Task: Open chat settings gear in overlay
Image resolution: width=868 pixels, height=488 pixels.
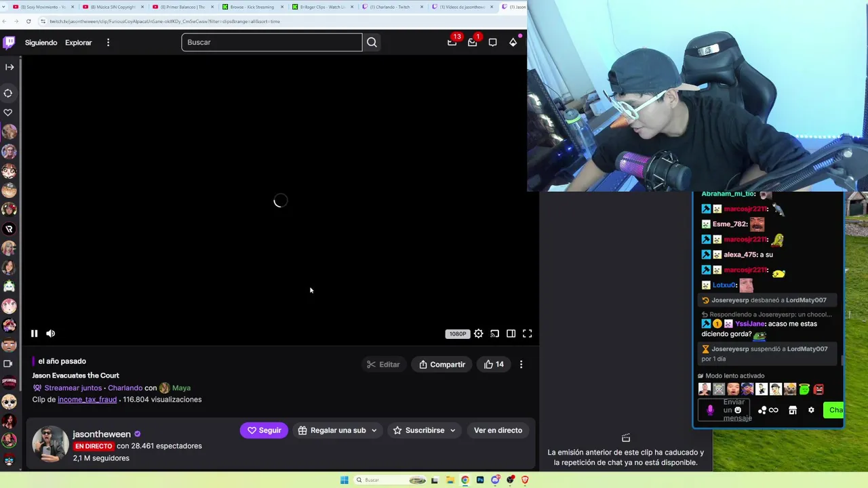Action: coord(811,410)
